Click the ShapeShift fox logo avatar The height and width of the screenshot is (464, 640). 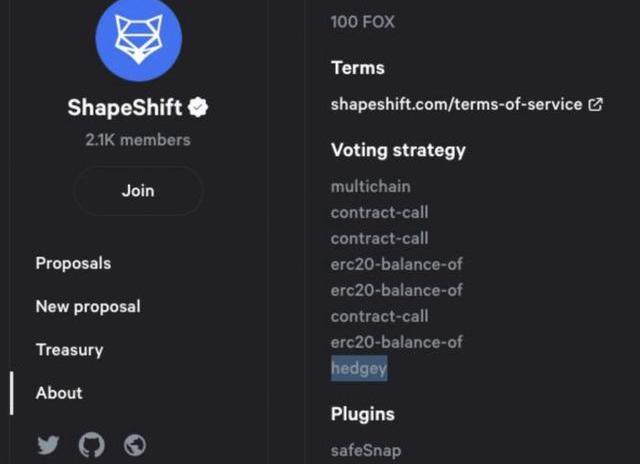pos(138,38)
